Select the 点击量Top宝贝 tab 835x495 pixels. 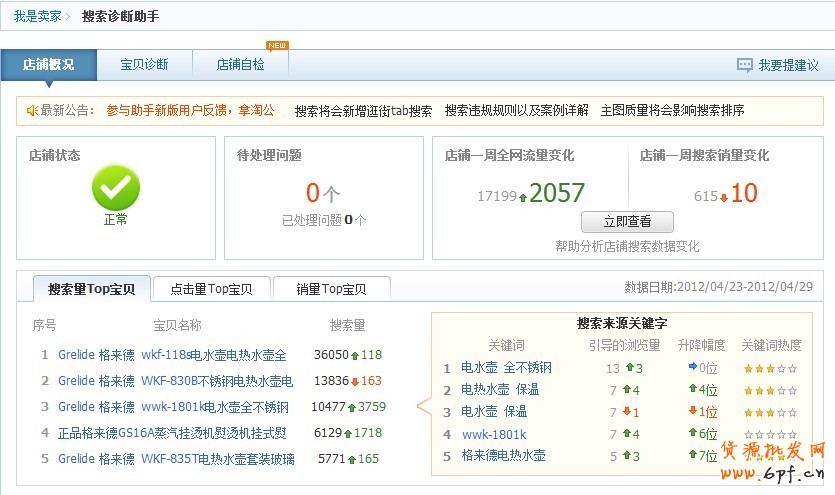pyautogui.click(x=210, y=289)
